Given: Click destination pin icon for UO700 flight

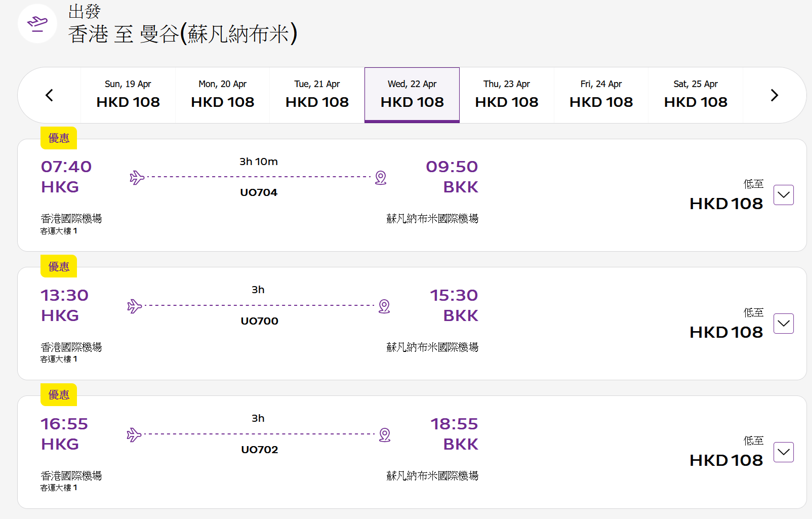Looking at the screenshot, I should [384, 306].
